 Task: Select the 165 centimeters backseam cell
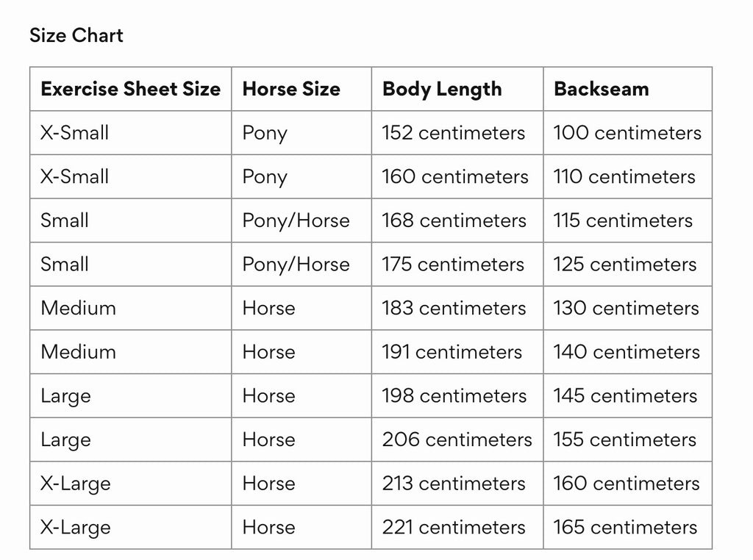628,528
